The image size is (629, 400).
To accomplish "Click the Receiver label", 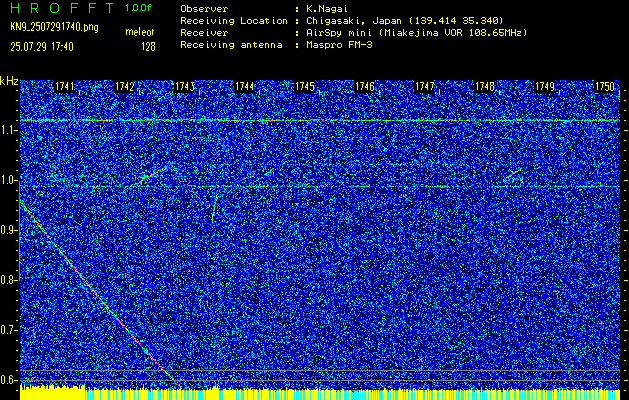I will pyautogui.click(x=204, y=33).
